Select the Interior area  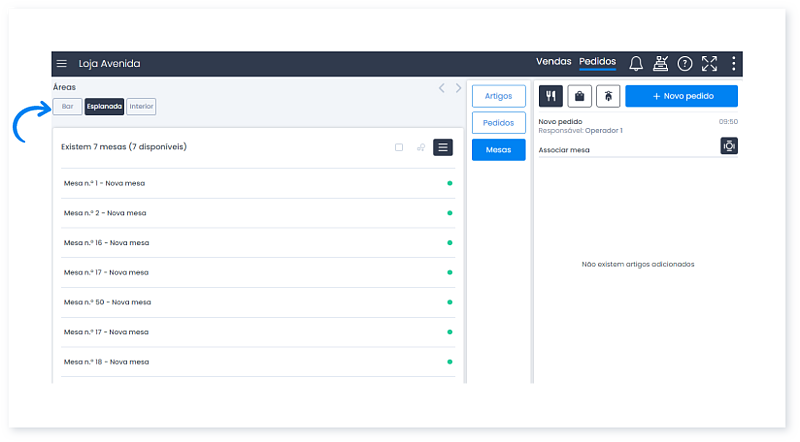tap(141, 106)
